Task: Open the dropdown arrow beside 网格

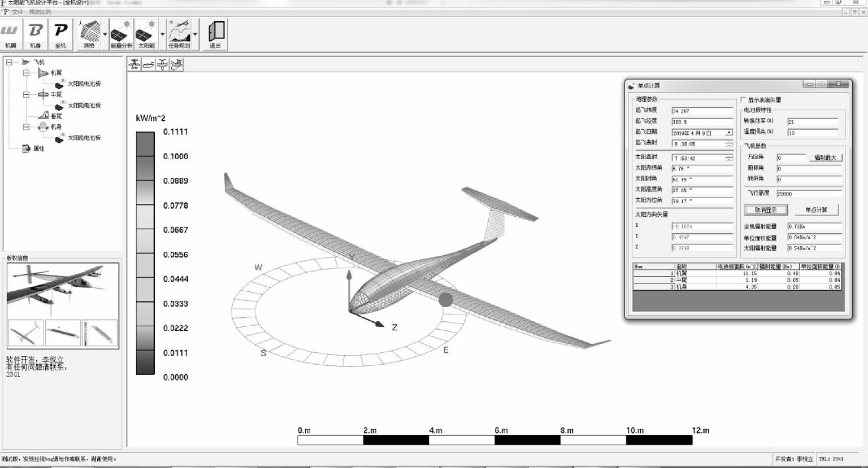Action: 105,34
